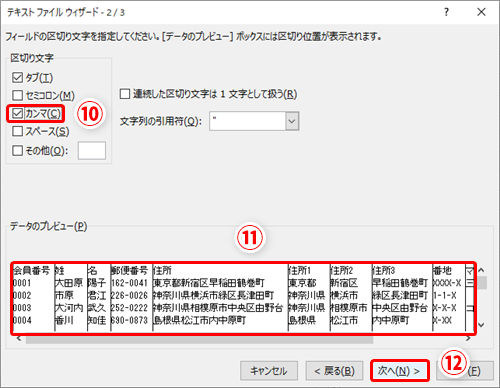Click the 大田原 surname cell
Screen dimensions: 500x388
tap(69, 283)
